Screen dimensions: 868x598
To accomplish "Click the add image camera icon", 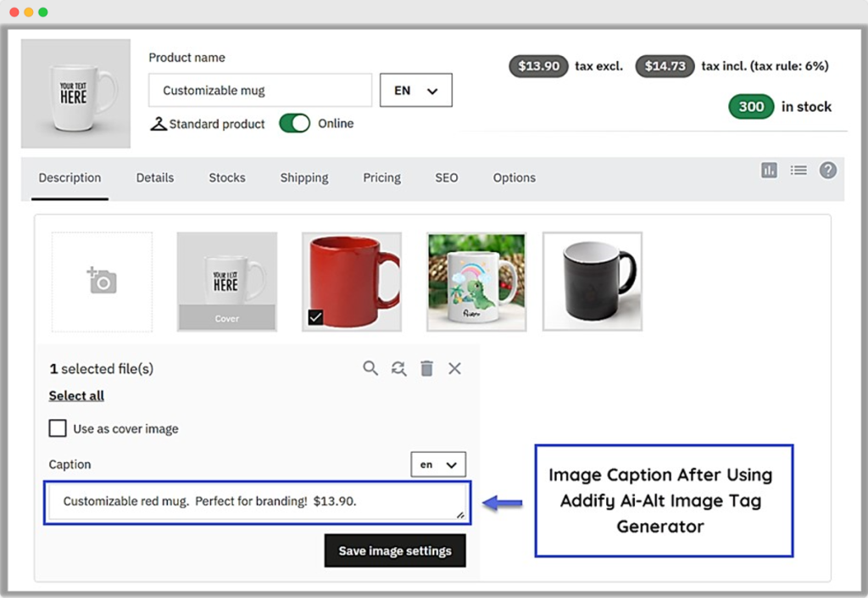I will click(102, 280).
